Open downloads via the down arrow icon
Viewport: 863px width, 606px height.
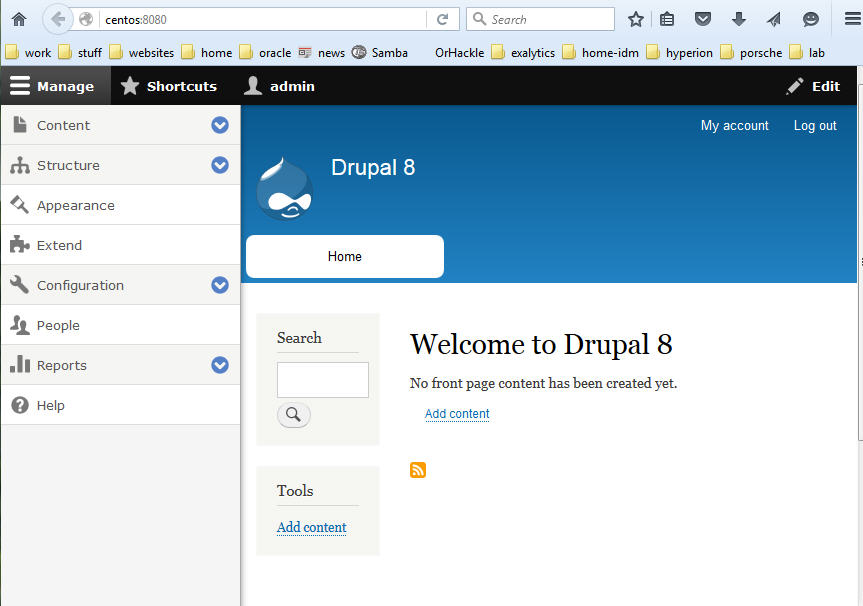click(x=739, y=19)
